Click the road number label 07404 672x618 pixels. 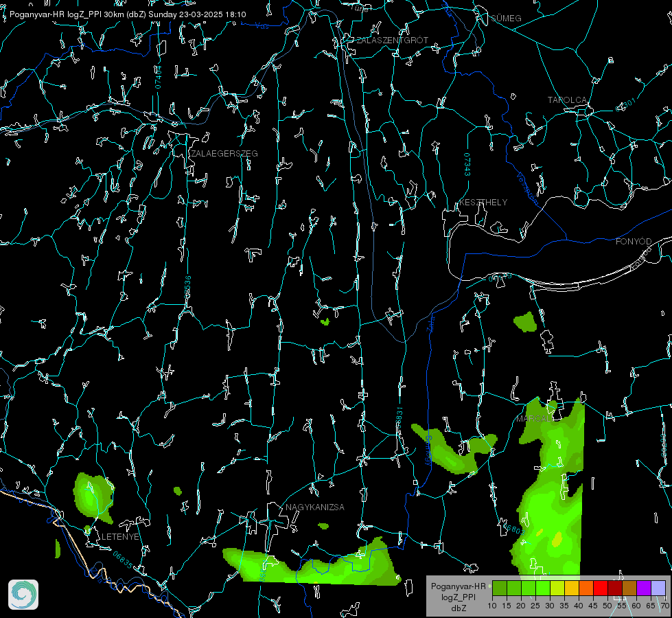point(158,77)
